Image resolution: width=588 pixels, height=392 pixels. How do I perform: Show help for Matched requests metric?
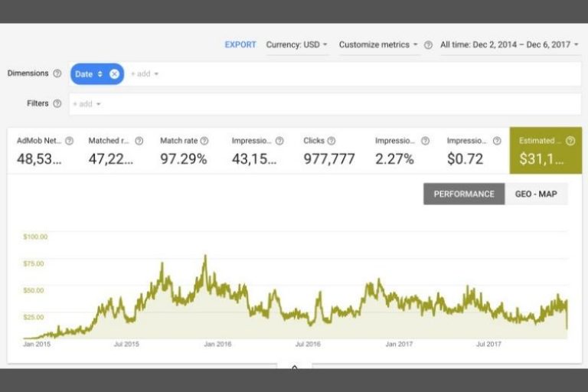(x=139, y=141)
